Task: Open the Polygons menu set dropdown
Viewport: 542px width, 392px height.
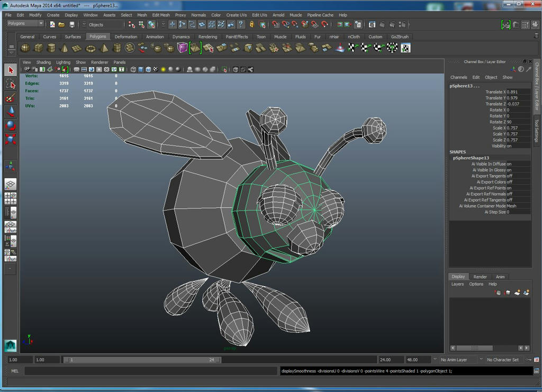Action: pos(25,23)
